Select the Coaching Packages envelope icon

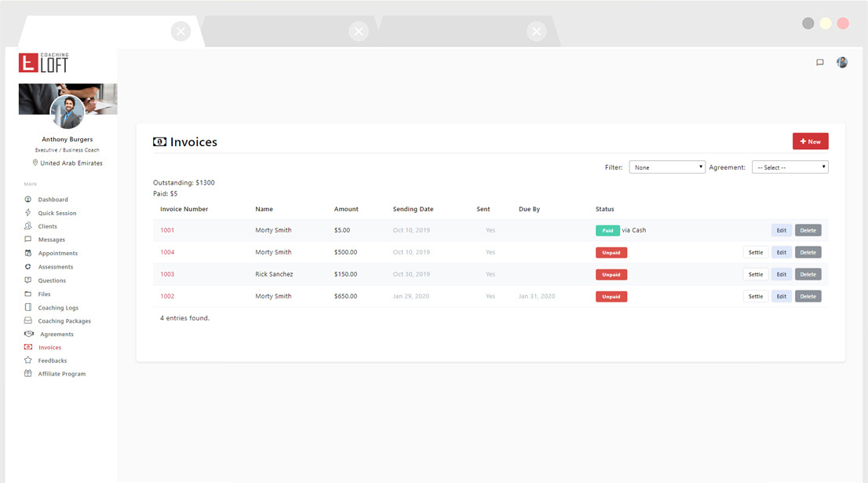27,320
